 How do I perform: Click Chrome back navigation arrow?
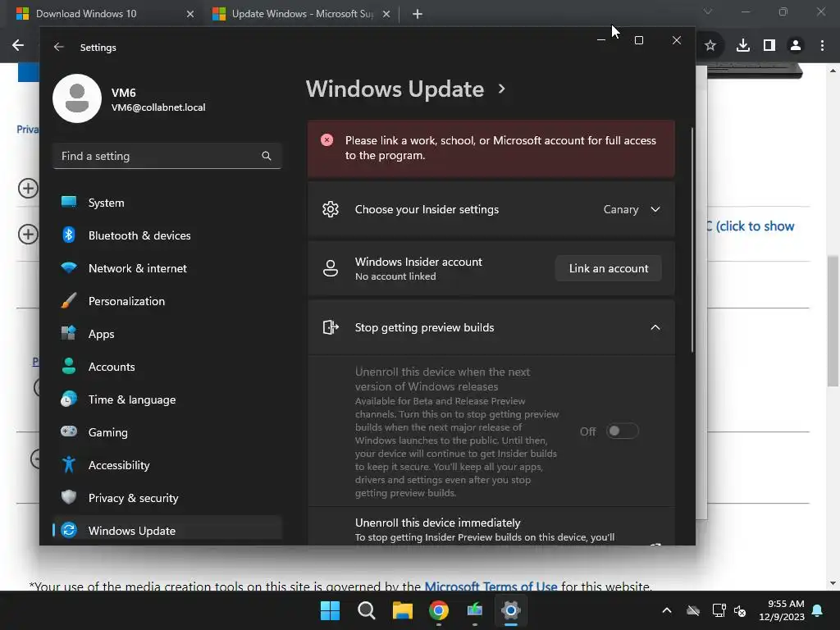coord(18,46)
